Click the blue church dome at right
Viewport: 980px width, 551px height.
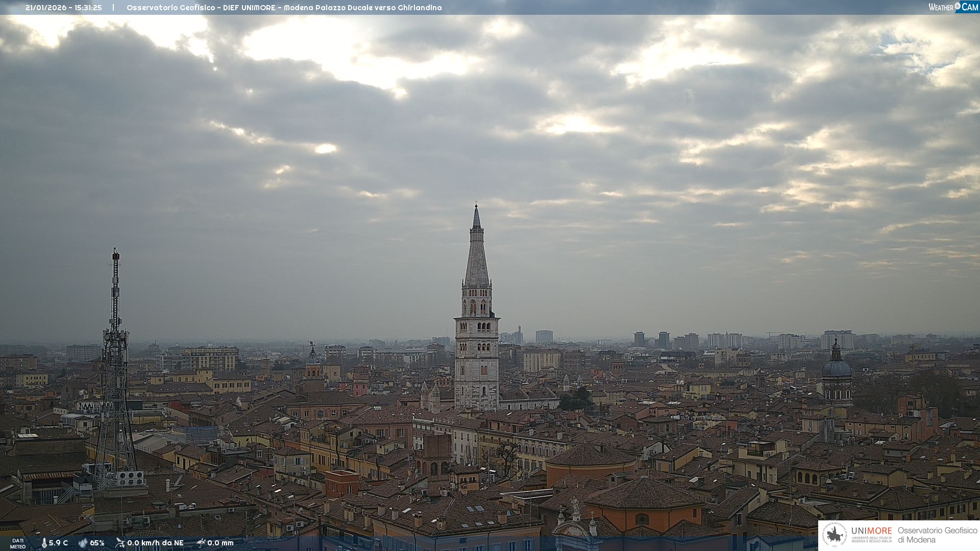tap(837, 367)
